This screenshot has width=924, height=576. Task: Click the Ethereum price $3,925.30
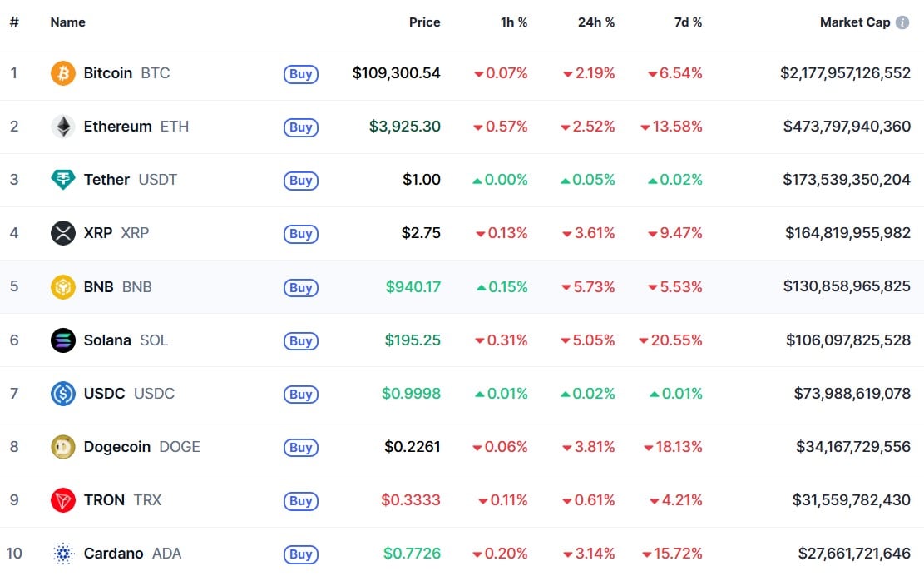405,127
